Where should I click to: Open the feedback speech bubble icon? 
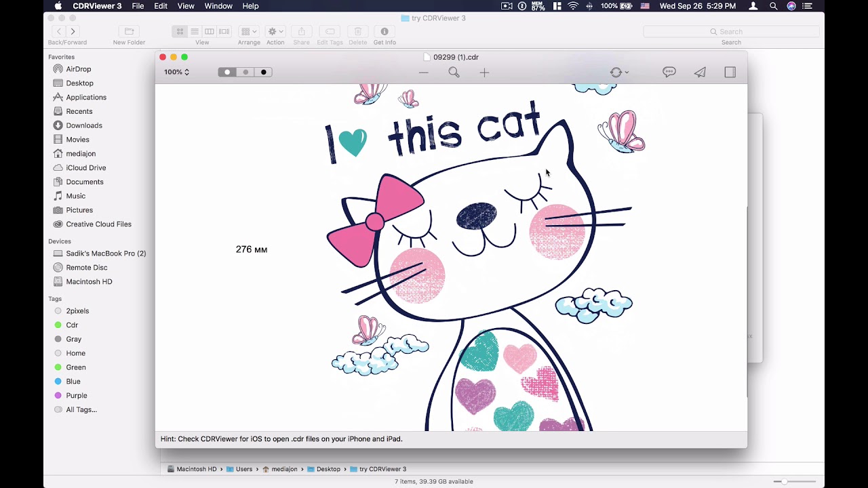click(x=669, y=73)
